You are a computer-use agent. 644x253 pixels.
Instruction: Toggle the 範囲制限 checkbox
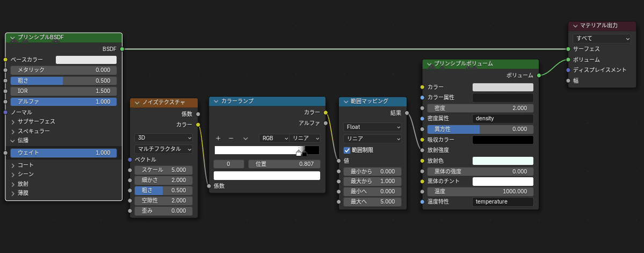point(346,150)
